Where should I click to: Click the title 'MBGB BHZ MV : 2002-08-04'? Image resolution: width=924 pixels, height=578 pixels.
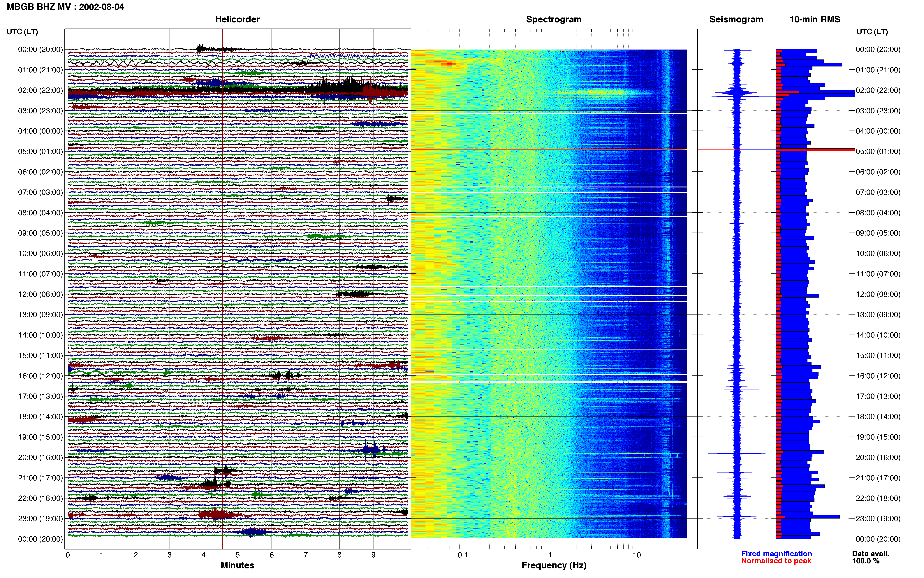(x=65, y=7)
